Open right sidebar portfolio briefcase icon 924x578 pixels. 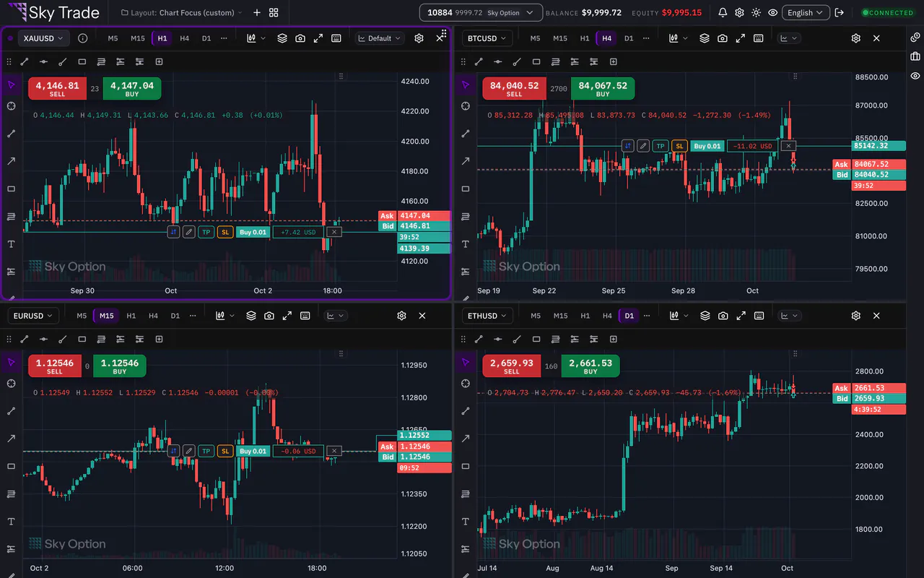pyautogui.click(x=915, y=56)
